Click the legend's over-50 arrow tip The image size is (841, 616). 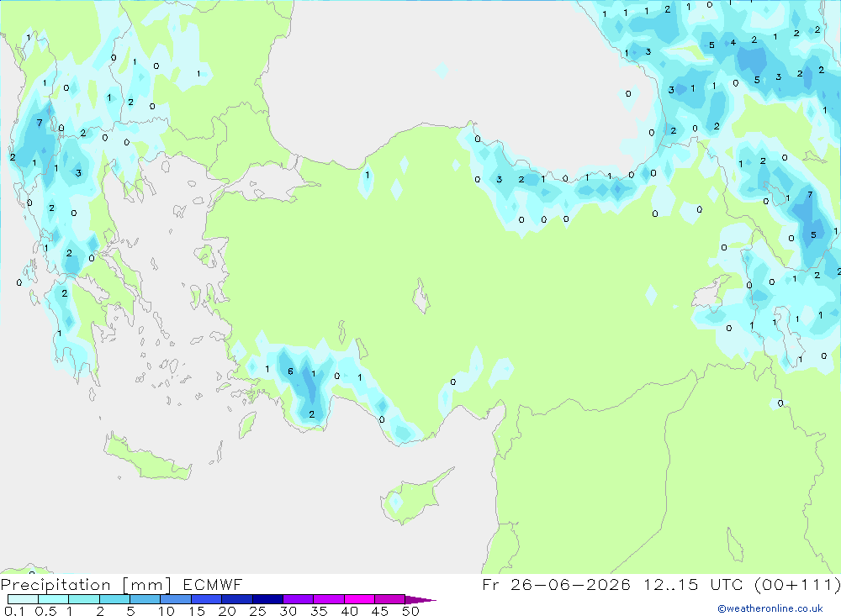pyautogui.click(x=421, y=600)
